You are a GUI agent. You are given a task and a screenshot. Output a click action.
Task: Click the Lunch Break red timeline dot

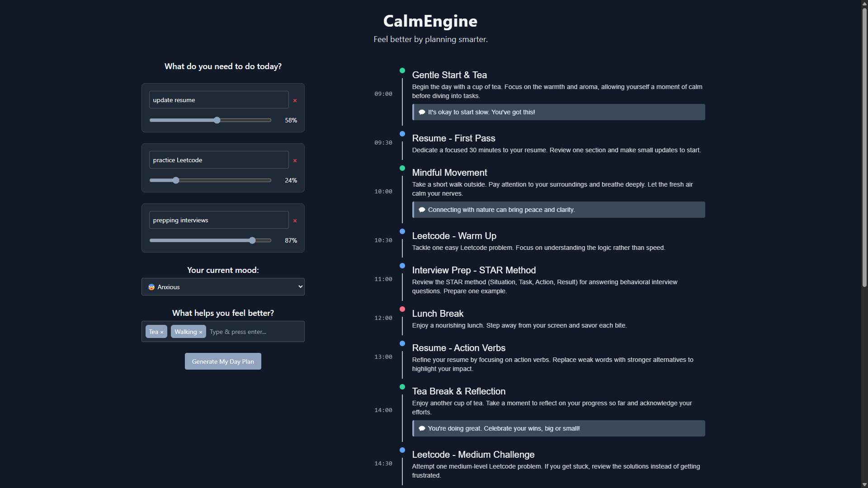click(x=402, y=309)
